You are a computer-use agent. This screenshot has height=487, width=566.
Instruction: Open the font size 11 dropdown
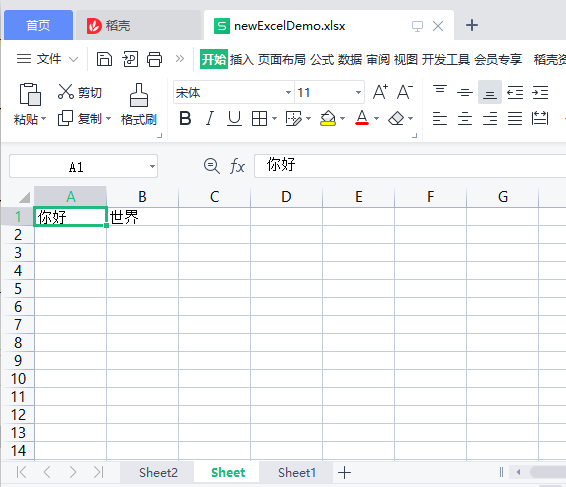coord(358,92)
